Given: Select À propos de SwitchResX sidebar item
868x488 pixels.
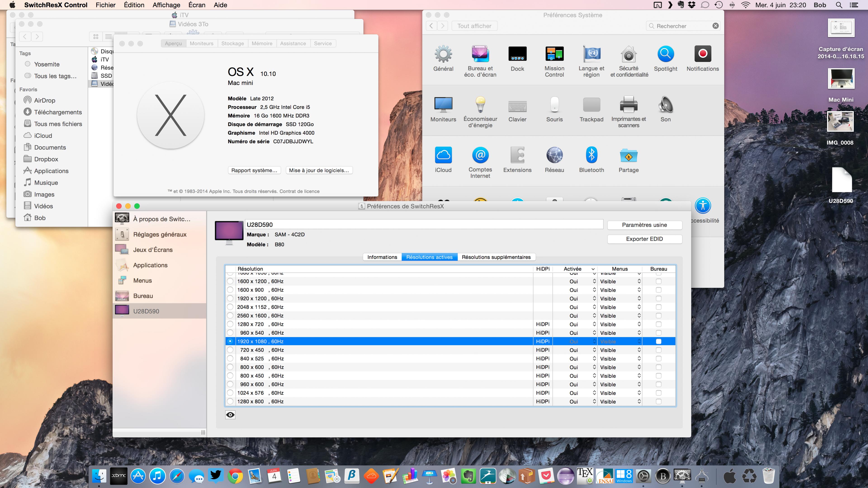Looking at the screenshot, I should pyautogui.click(x=159, y=219).
